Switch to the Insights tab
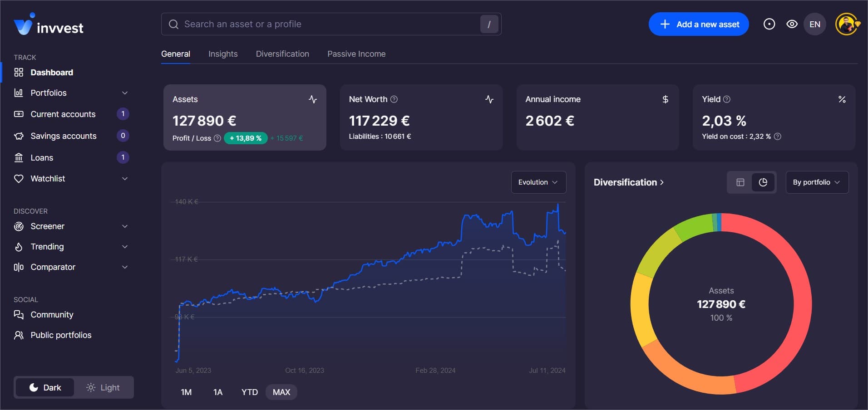The width and height of the screenshot is (868, 410). point(223,54)
